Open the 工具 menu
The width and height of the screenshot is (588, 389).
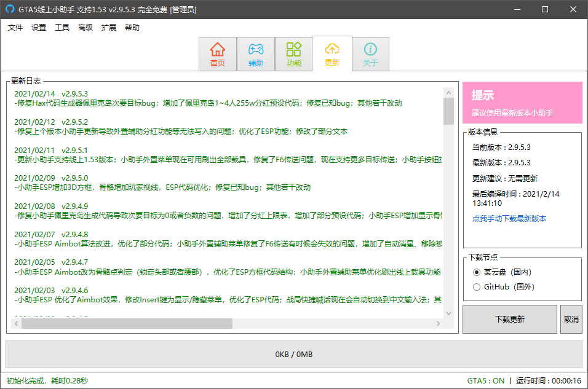pyautogui.click(x=62, y=28)
